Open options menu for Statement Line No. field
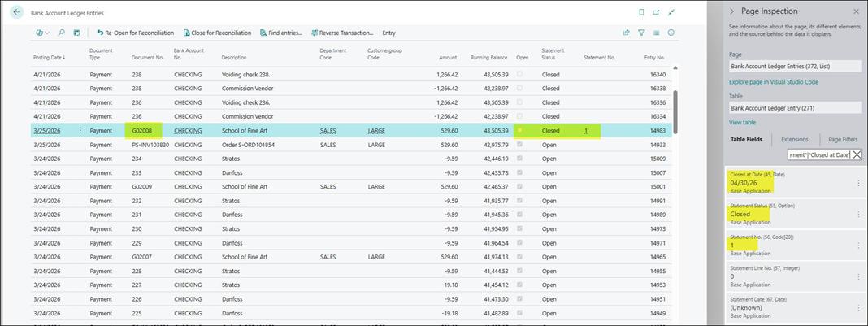Image resolution: width=868 pixels, height=326 pixels. [858, 276]
